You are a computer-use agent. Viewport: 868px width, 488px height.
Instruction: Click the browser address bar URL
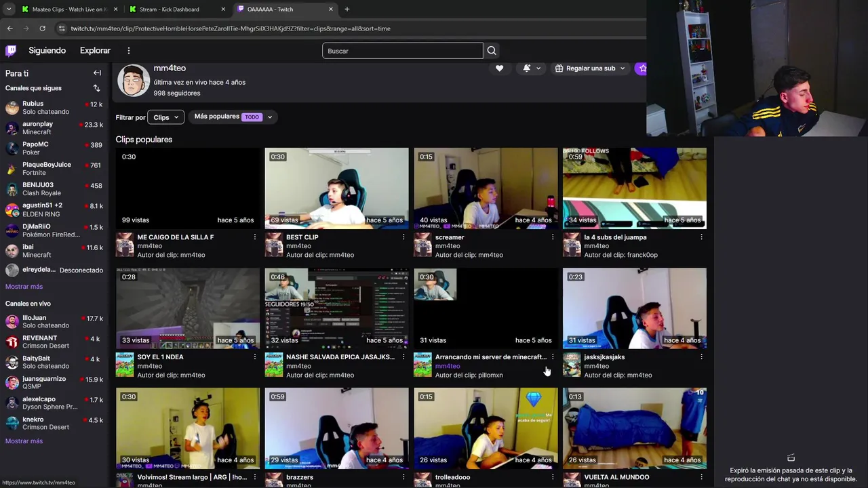[x=231, y=28]
